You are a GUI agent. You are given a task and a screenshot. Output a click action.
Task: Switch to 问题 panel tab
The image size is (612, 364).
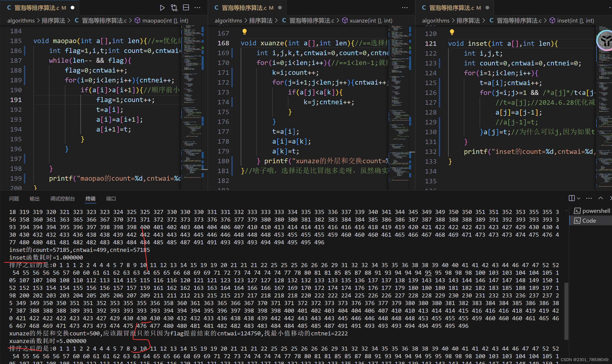coord(14,199)
